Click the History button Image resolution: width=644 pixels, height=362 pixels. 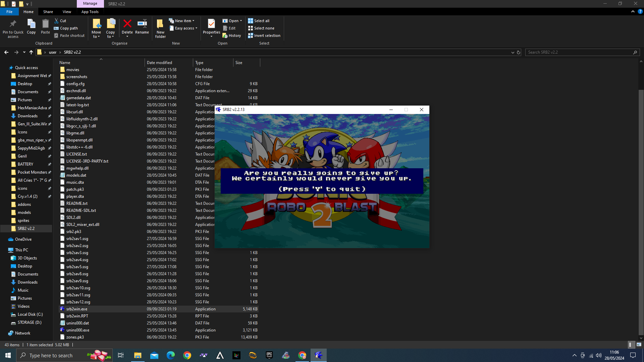[232, 36]
